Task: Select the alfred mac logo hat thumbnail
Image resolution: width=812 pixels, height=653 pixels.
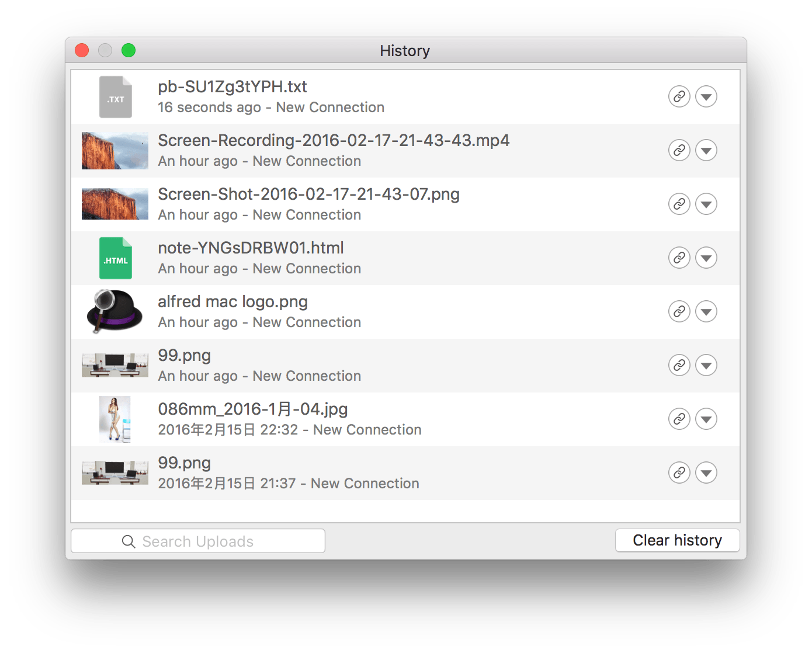Action: [x=115, y=311]
